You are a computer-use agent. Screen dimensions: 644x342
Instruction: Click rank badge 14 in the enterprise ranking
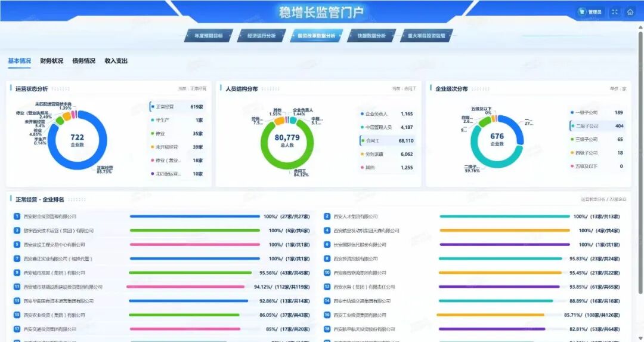[x=327, y=301]
